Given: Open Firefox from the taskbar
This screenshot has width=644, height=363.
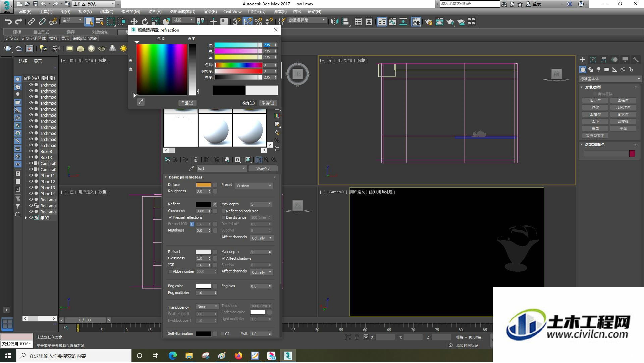Looking at the screenshot, I should pos(238,356).
